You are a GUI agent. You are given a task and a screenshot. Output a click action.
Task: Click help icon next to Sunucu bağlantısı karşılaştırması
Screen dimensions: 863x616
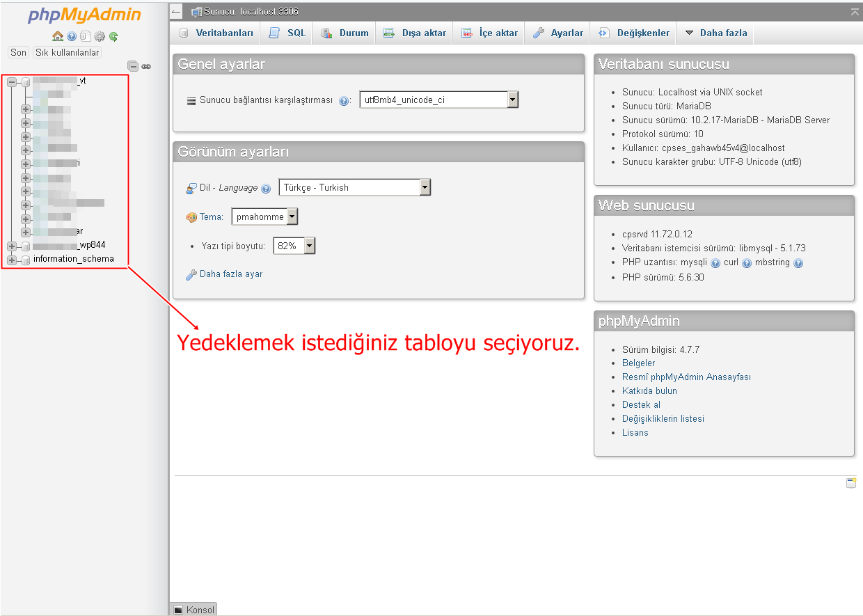[344, 100]
